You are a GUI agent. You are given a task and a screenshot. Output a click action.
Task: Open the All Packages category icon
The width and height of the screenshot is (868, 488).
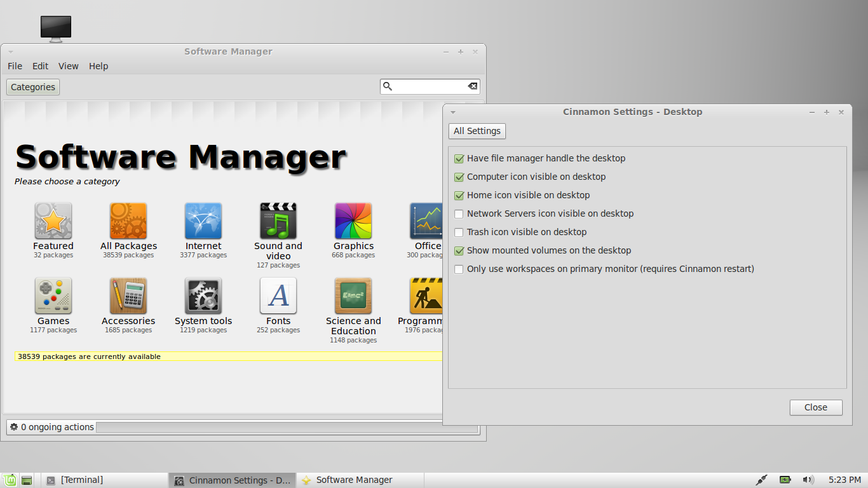pyautogui.click(x=128, y=221)
